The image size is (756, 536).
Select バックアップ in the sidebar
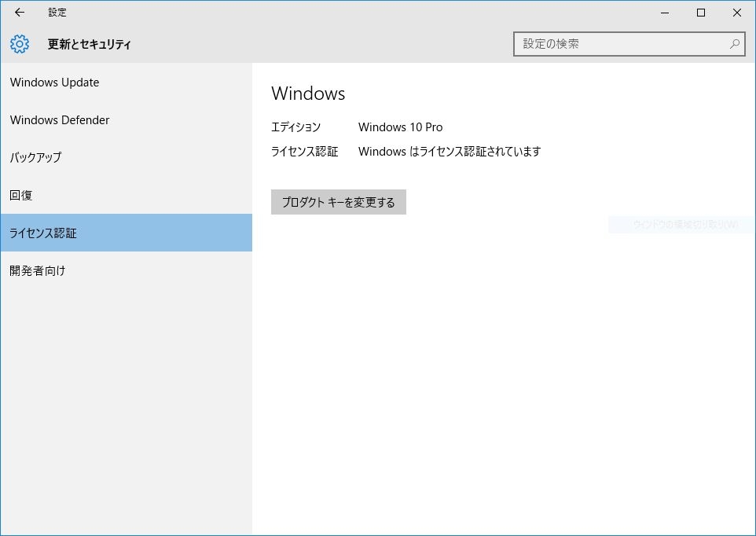pos(127,158)
